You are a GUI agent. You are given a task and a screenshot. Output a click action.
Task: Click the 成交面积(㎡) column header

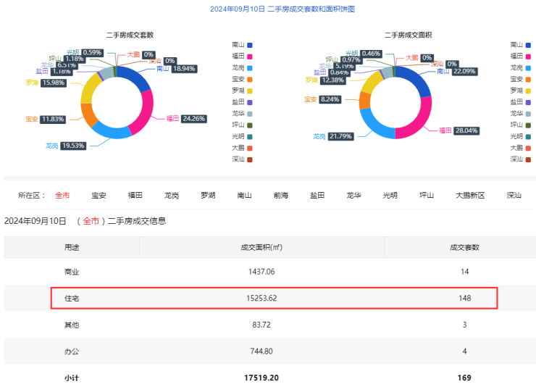click(261, 247)
